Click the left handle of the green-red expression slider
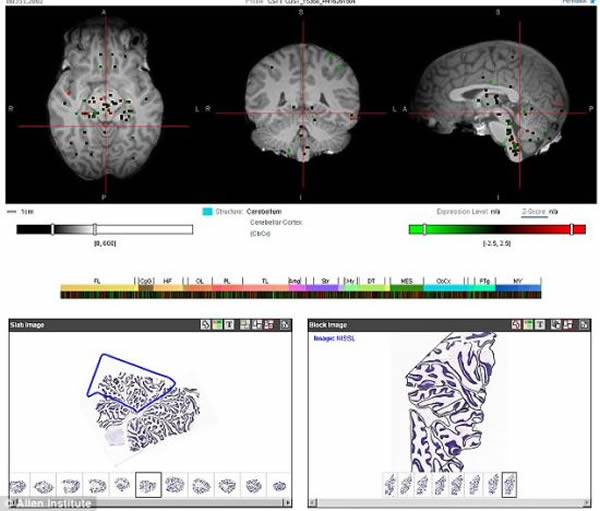The image size is (600, 511). [x=424, y=229]
